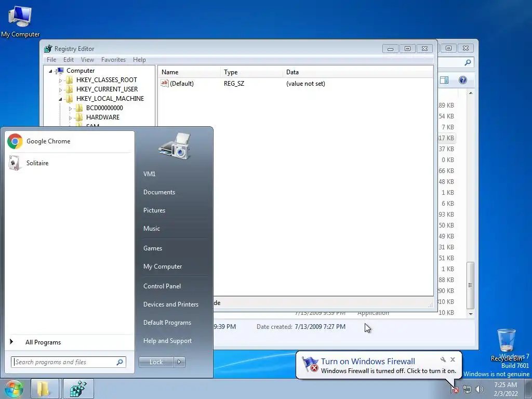The image size is (532, 399).
Task: Click the (Default) string value icon
Action: tap(165, 83)
